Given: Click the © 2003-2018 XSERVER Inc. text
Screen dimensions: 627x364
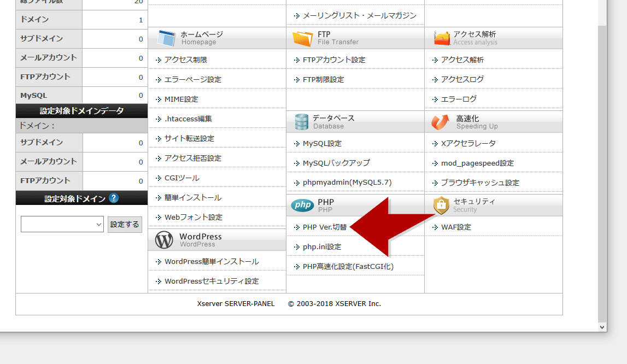Looking at the screenshot, I should (335, 304).
